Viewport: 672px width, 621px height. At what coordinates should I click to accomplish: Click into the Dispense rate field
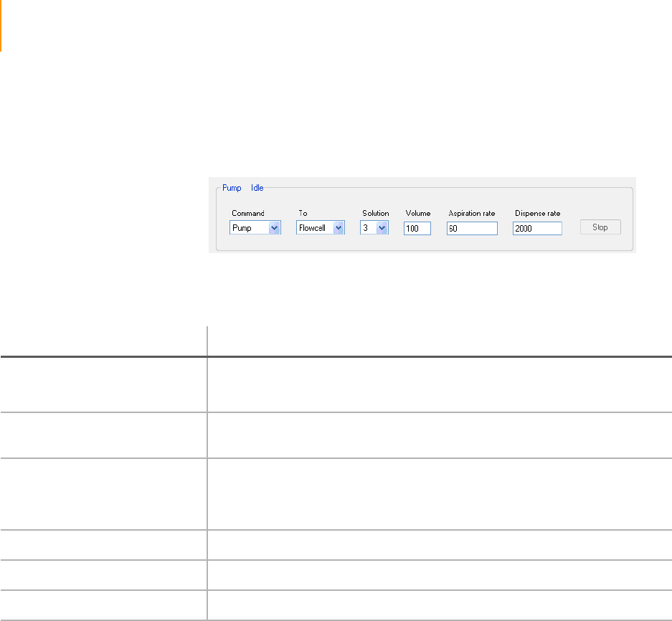coord(537,228)
